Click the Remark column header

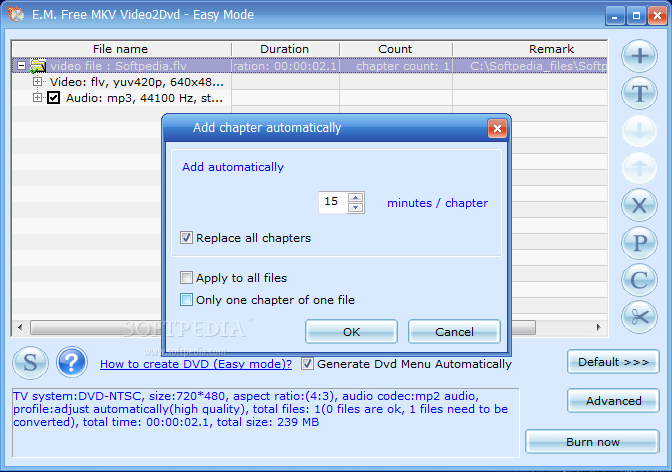point(530,49)
